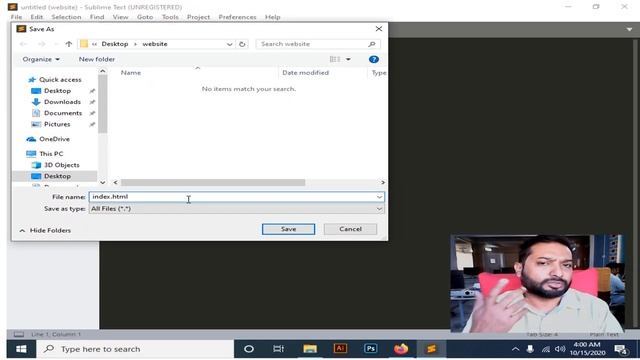Click the search magnifier icon in dialog
This screenshot has height=360, width=640.
[371, 44]
